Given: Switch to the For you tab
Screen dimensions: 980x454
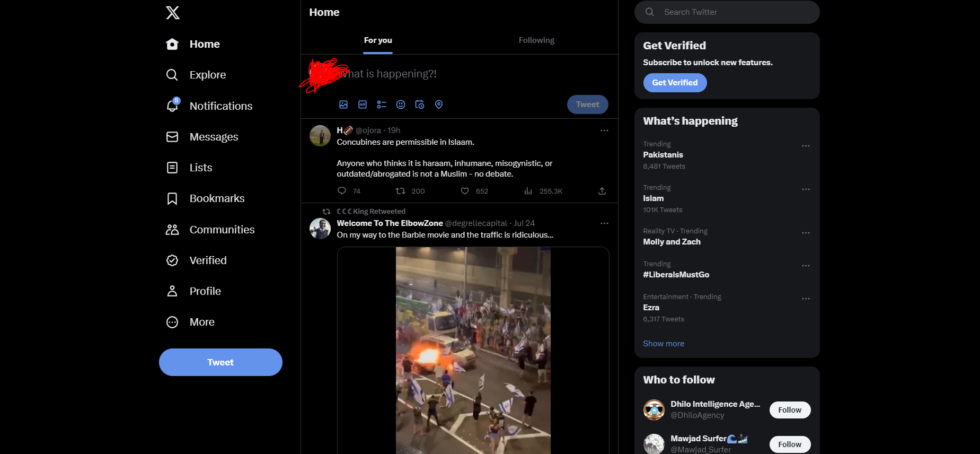Looking at the screenshot, I should point(378,40).
